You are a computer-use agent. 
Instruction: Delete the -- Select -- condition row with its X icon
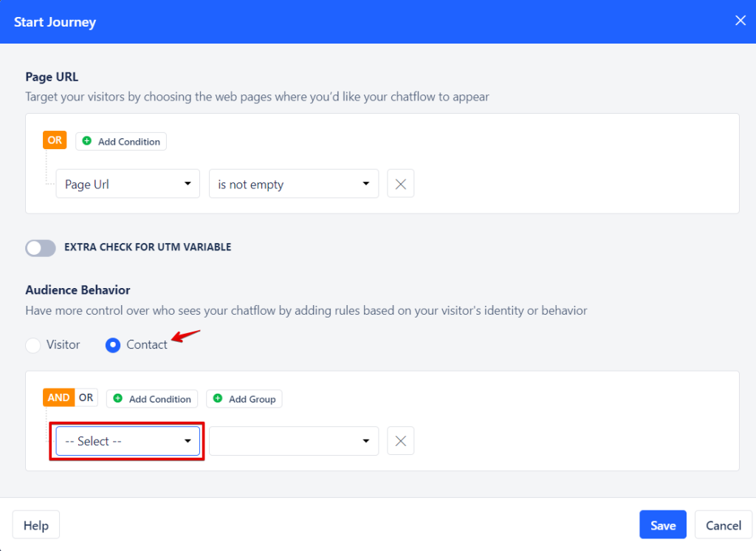[400, 440]
